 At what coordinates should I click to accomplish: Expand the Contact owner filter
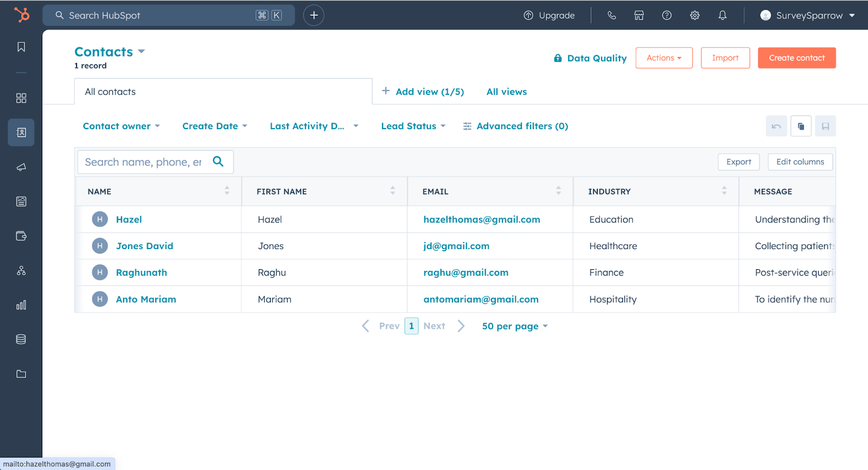pos(121,126)
